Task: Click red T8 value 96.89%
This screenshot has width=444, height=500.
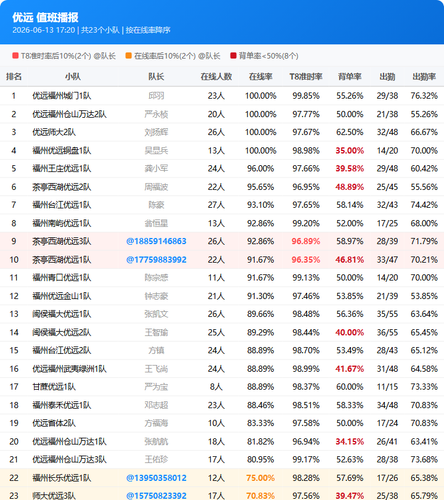Action: [x=306, y=241]
